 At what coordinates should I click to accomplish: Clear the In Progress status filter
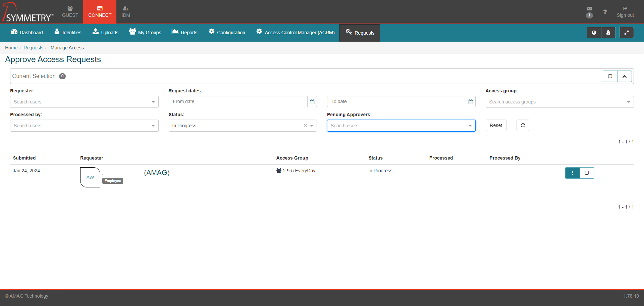(x=305, y=125)
